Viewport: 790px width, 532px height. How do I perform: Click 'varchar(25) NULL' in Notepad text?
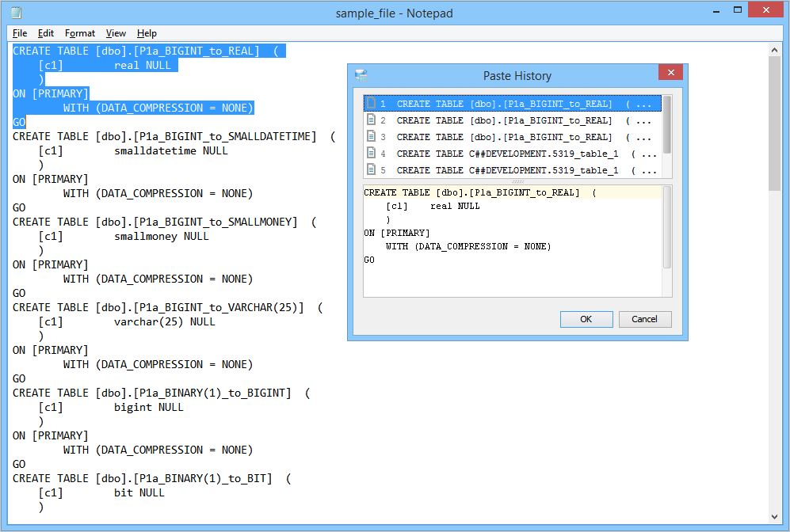point(165,321)
